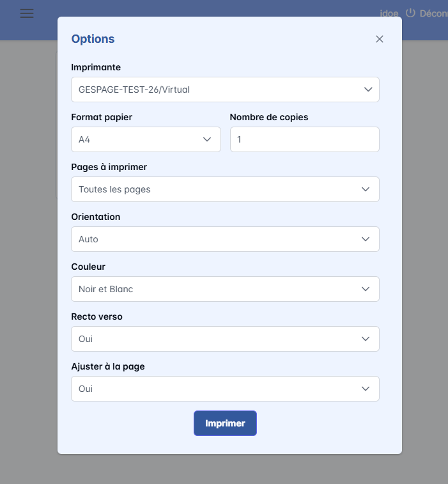Viewport: 448px width, 484px height.
Task: Click the Format papier chevron arrow
Action: pos(207,139)
